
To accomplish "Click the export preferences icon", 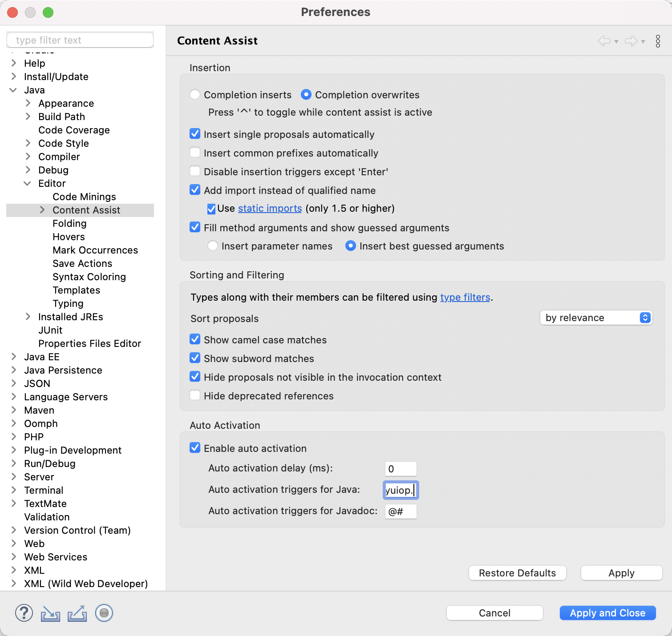I will [x=77, y=613].
